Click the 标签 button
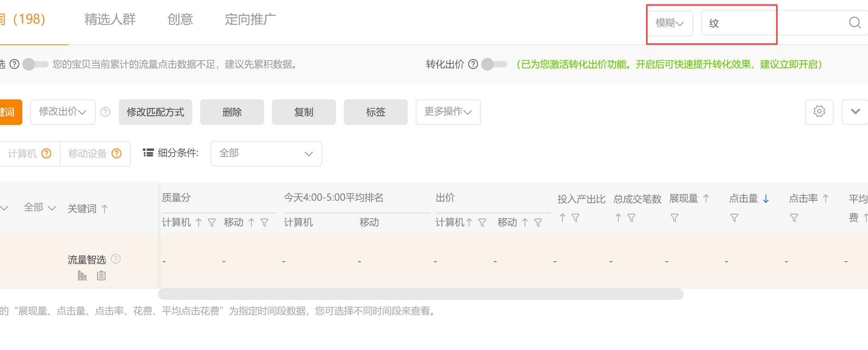 [376, 112]
